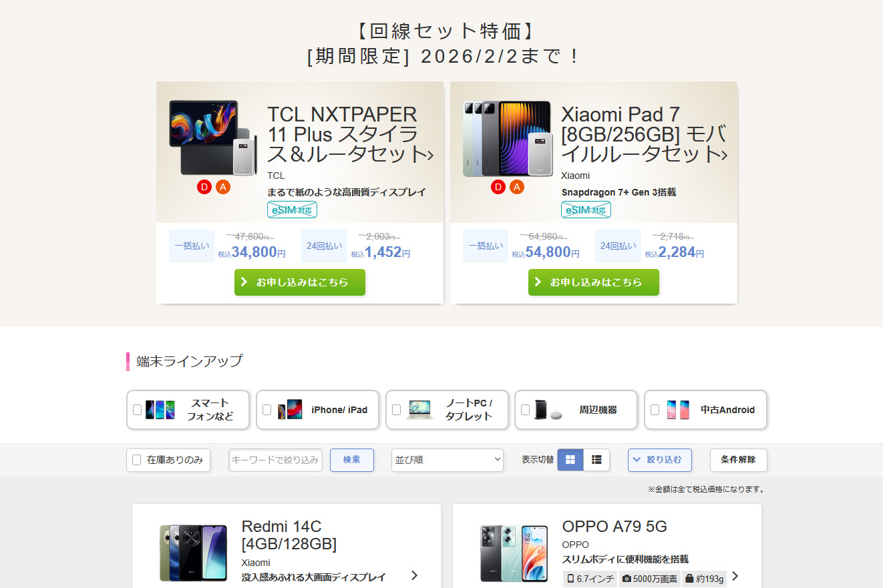The height and width of the screenshot is (588, 883).
Task: Click chevron arrow on Redmi 14C card
Action: (x=415, y=575)
